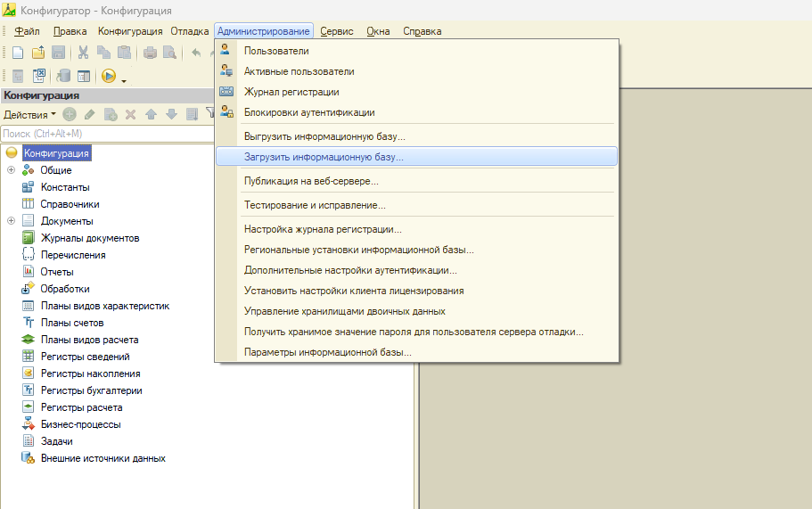
Task: Click the green add plus icon in Configuration panel
Action: pos(70,114)
